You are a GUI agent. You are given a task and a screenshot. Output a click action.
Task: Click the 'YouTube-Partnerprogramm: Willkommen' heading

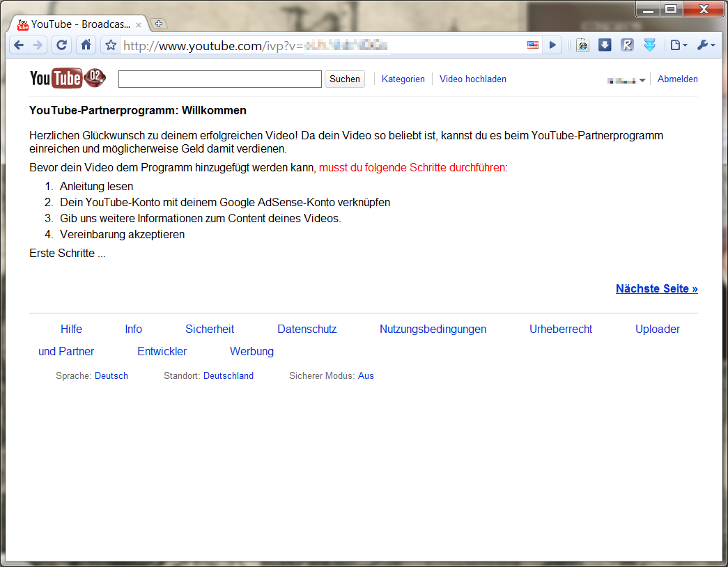click(x=138, y=111)
